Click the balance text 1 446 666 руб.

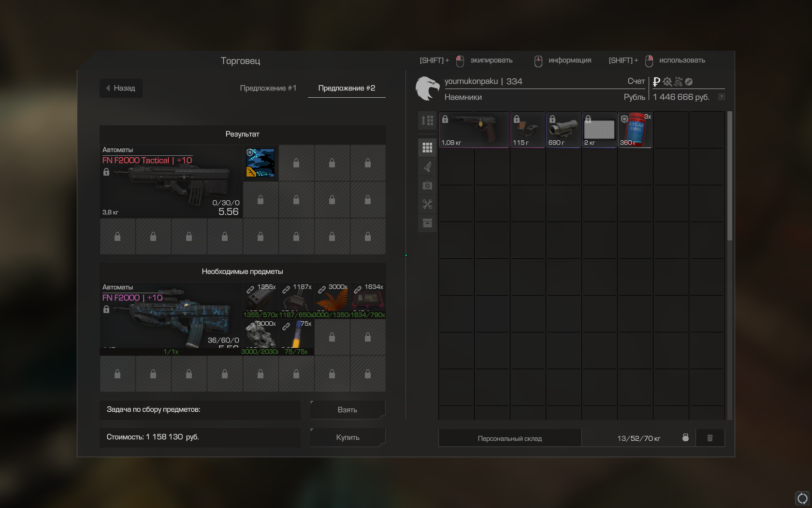681,97
